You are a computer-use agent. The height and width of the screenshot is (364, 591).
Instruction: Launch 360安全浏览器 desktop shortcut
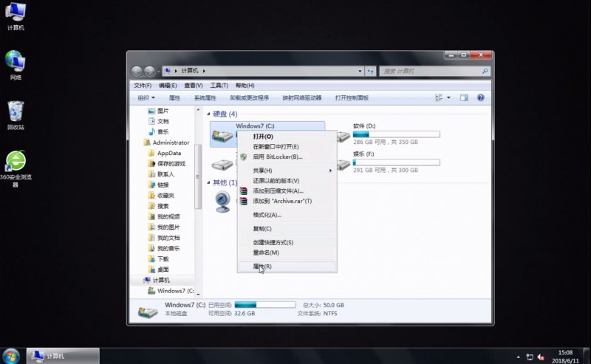[x=16, y=168]
